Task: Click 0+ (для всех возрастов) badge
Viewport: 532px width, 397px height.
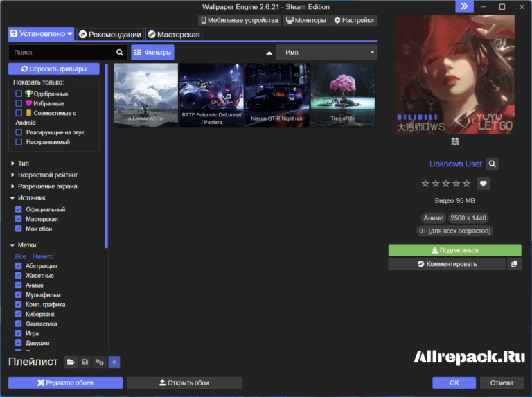Action: (x=454, y=231)
